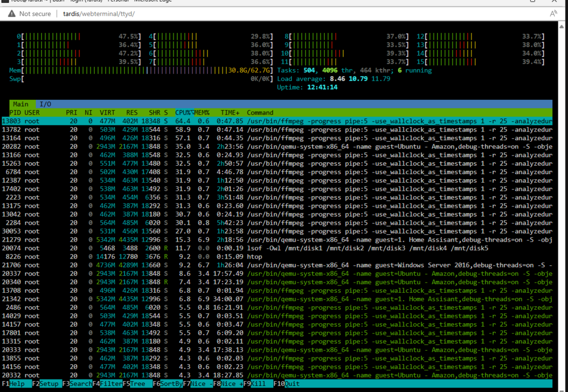Viewport: 568px width, 392px height.
Task: Switch to the Main tab in htop
Action: (x=21, y=104)
